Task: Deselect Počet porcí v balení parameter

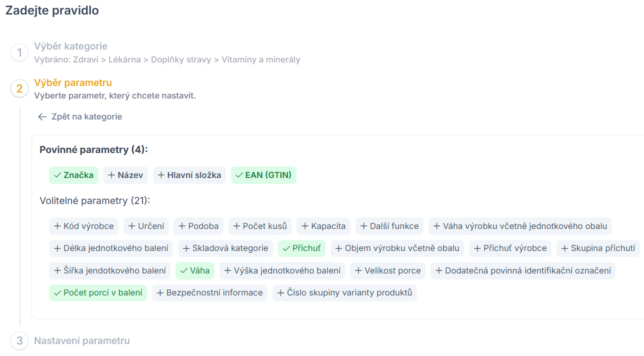Action: pos(98,292)
